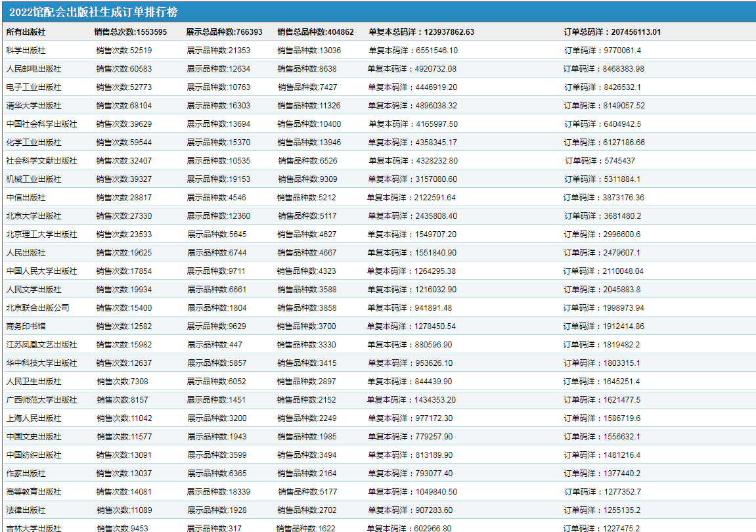This screenshot has width=756, height=532.
Task: Open the 人民邮电出版社 row link
Action: [x=33, y=69]
